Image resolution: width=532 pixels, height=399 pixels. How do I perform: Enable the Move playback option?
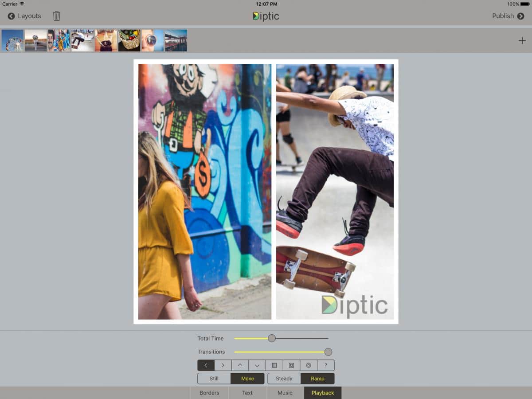click(247, 379)
